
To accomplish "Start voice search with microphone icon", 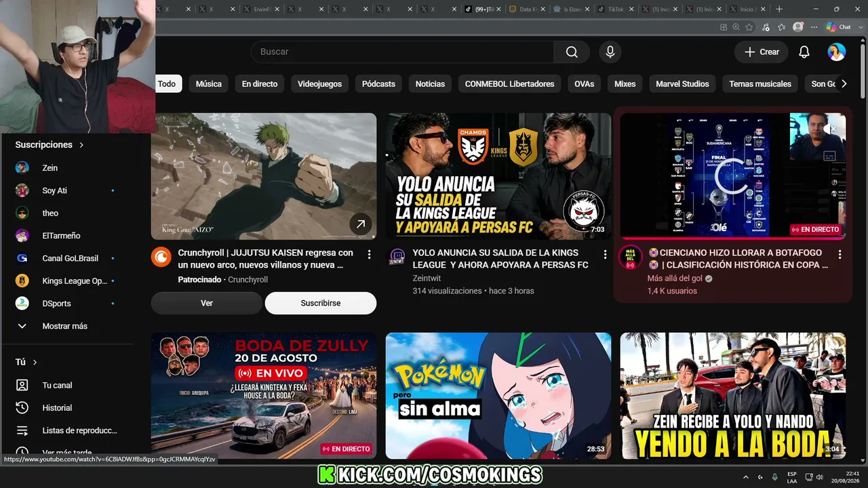I will [x=610, y=52].
